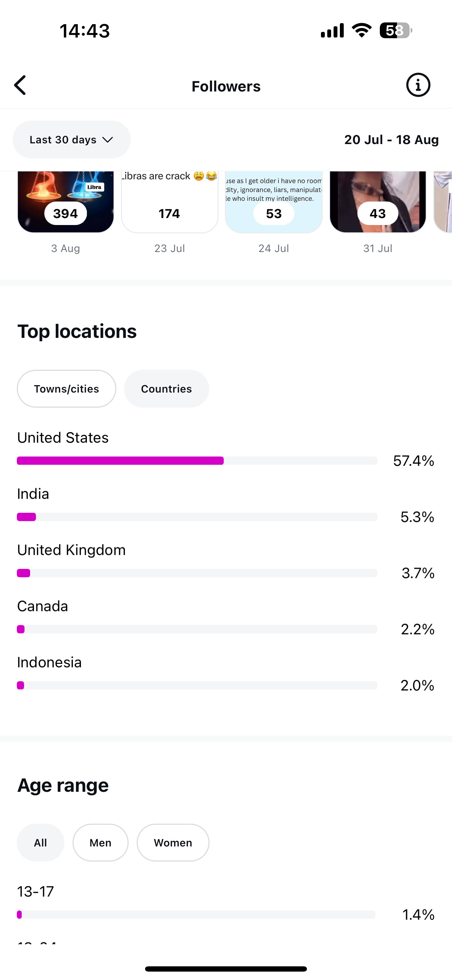
Task: Tap the clock time in status bar
Action: (x=84, y=31)
